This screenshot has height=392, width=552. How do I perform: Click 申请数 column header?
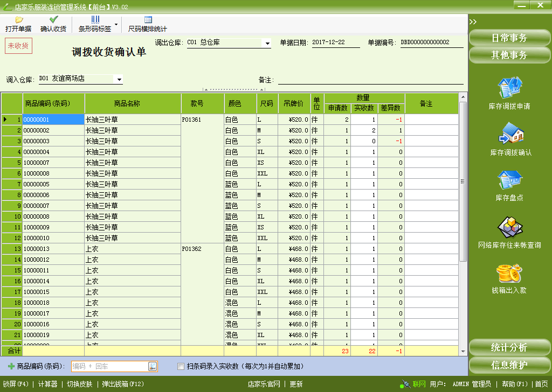coord(337,108)
